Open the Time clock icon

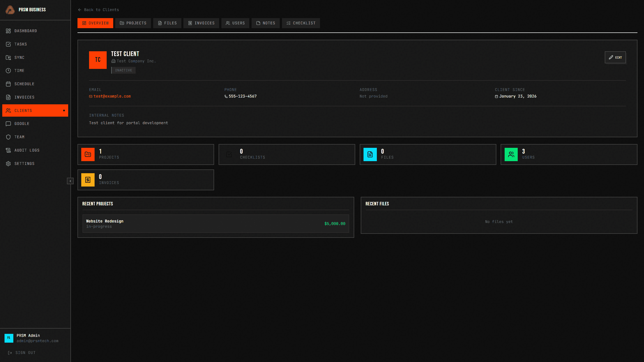[x=8, y=71]
